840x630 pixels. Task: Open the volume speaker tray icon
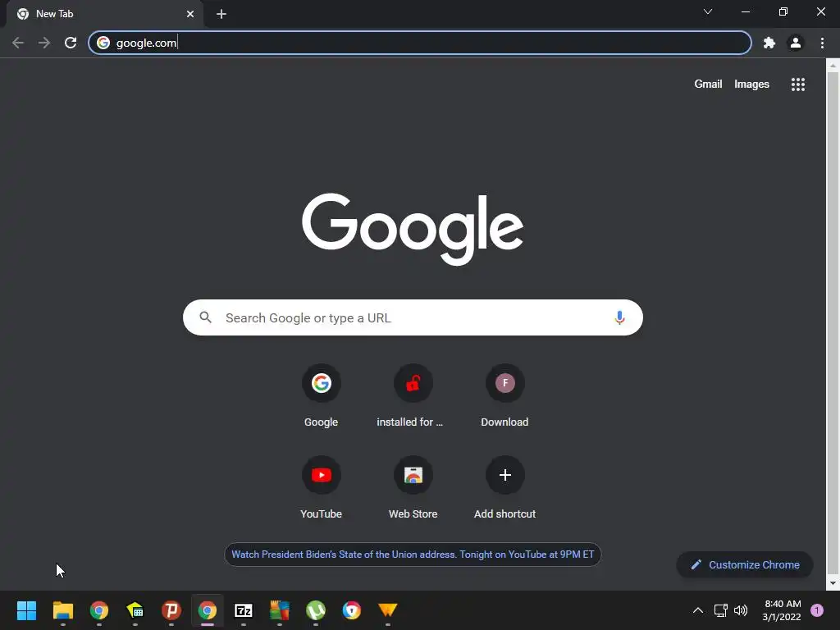pos(741,610)
